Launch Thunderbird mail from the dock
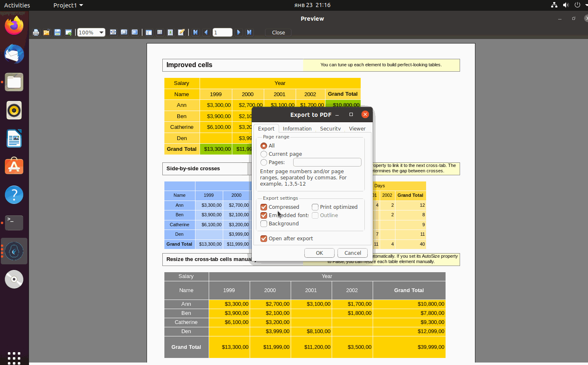The image size is (588, 365). pos(14,54)
